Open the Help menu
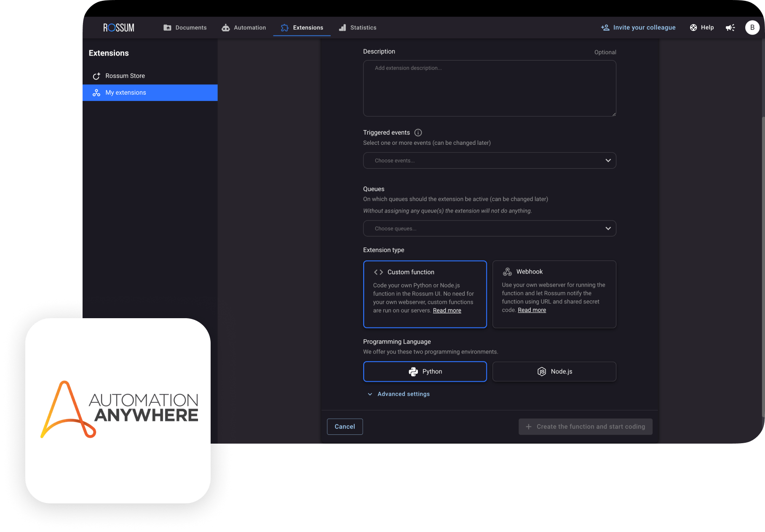765x532 pixels. point(702,28)
